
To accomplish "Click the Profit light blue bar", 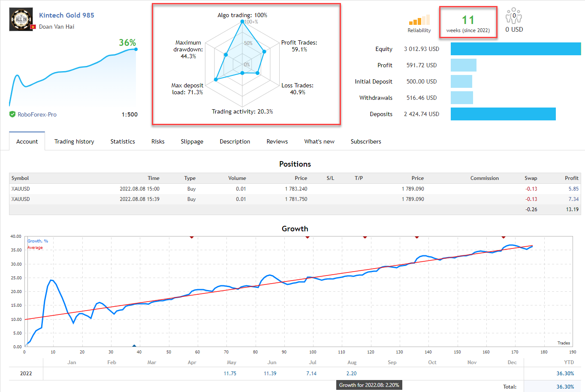I will [464, 65].
